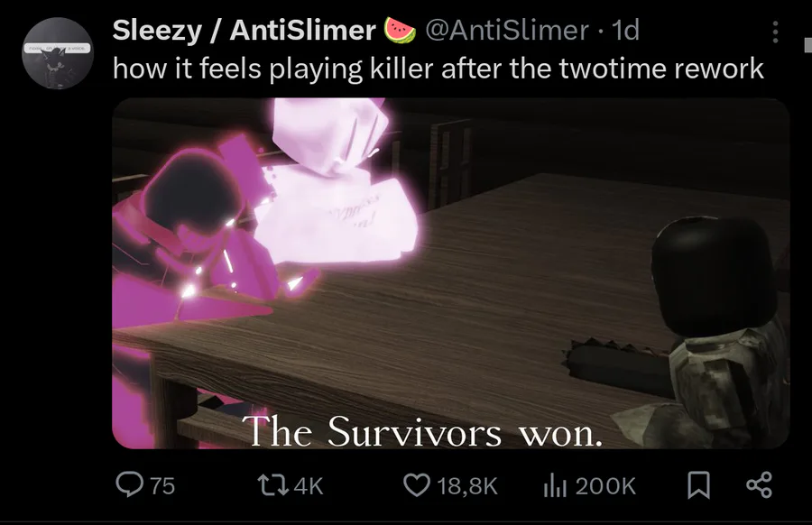Screen dimensions: 812x525
Task: Visit the @AntiSlimer handle
Action: [507, 30]
